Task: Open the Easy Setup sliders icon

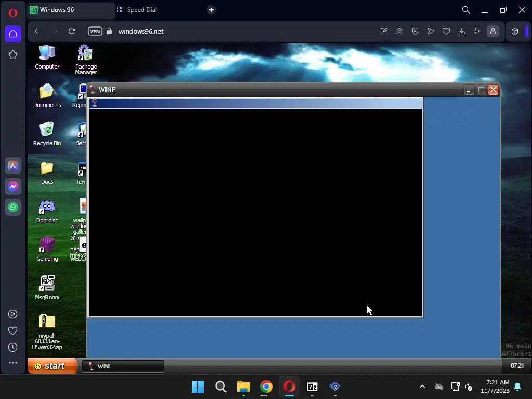Action: point(477,31)
